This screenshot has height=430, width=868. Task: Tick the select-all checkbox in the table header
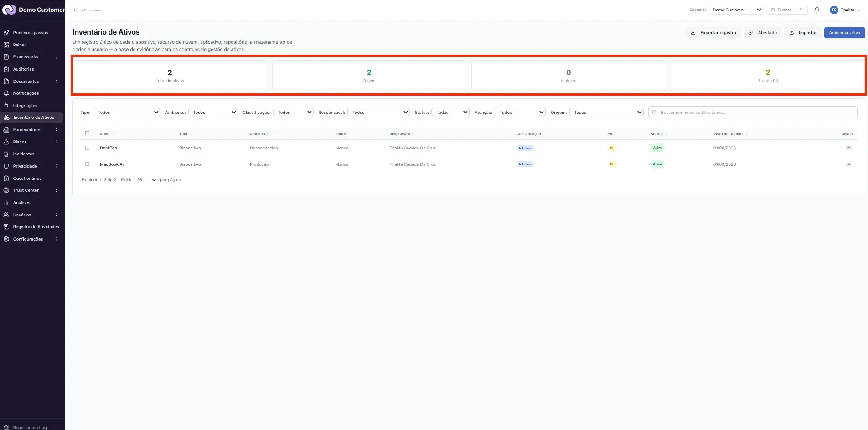(x=87, y=133)
